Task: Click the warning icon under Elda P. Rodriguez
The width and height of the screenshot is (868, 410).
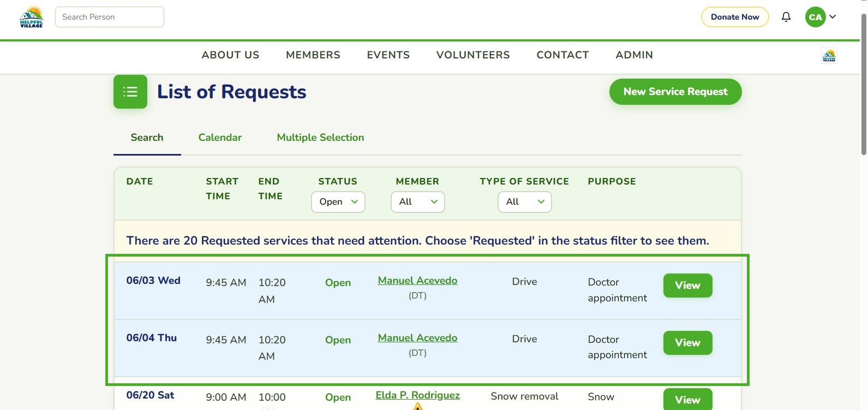Action: (x=418, y=407)
